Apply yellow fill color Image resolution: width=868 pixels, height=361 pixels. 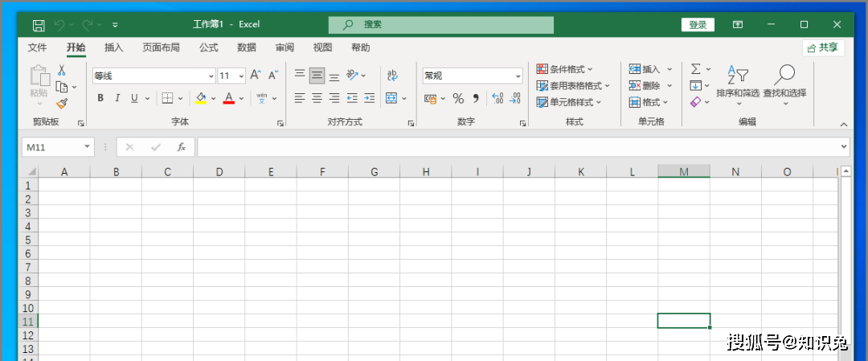201,99
